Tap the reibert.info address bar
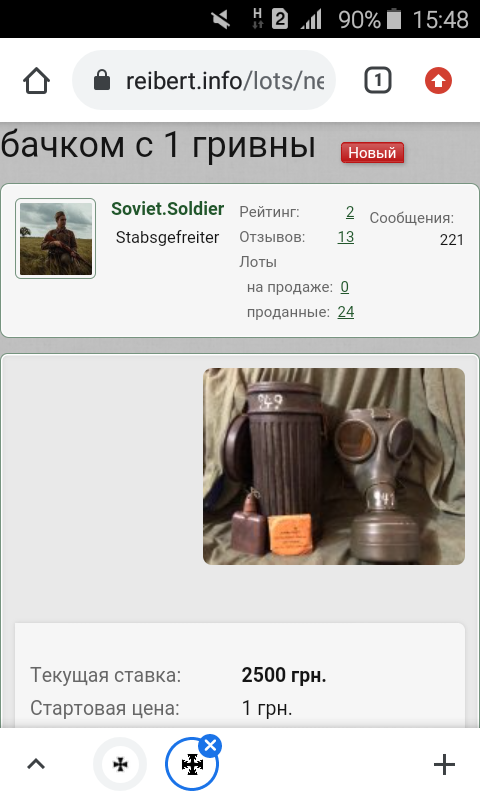The width and height of the screenshot is (480, 800). (204, 80)
